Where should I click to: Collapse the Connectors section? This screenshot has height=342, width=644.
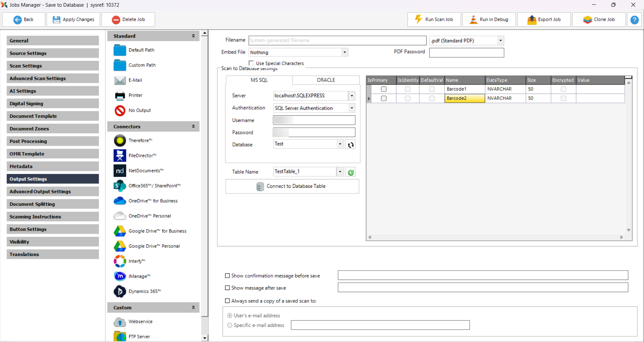point(193,126)
